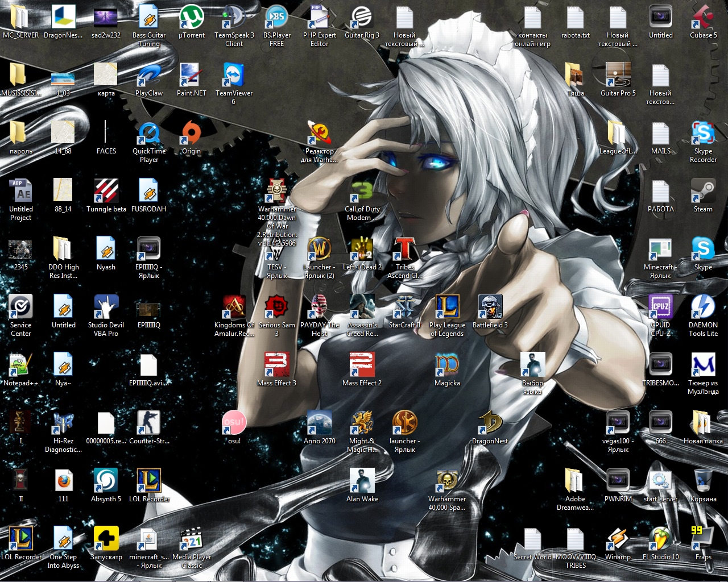Select the Skype Recorder icon
728x582 pixels.
click(x=704, y=133)
